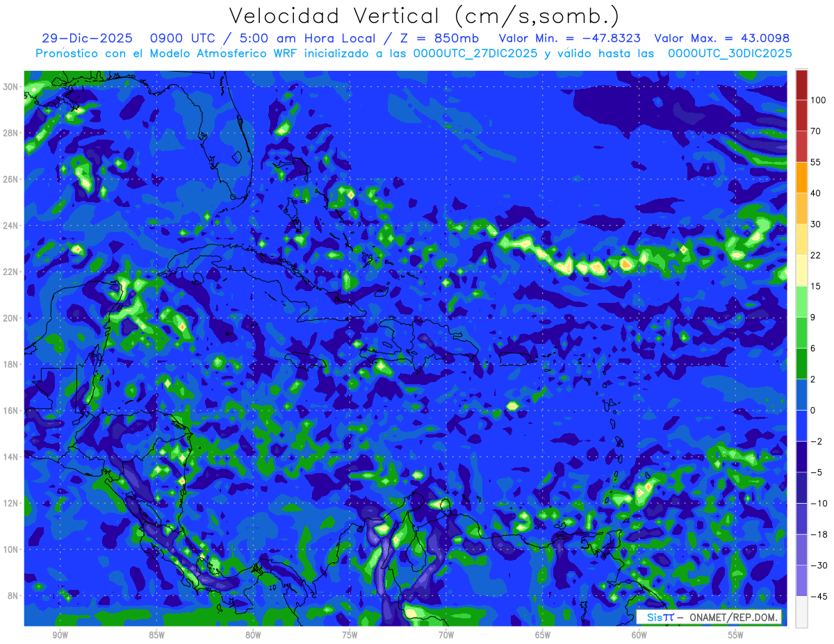Click the 'Valor Max. = 43.0098' value
The height and width of the screenshot is (644, 834).
pos(722,38)
